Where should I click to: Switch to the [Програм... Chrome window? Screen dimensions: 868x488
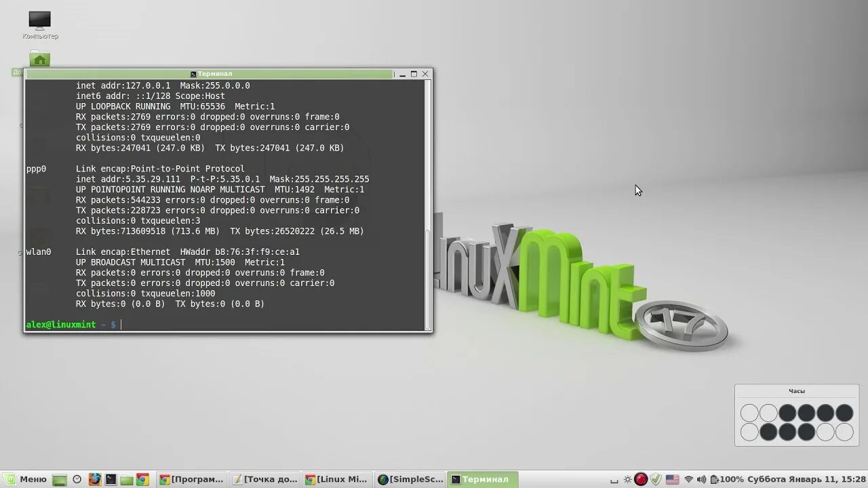(x=191, y=479)
